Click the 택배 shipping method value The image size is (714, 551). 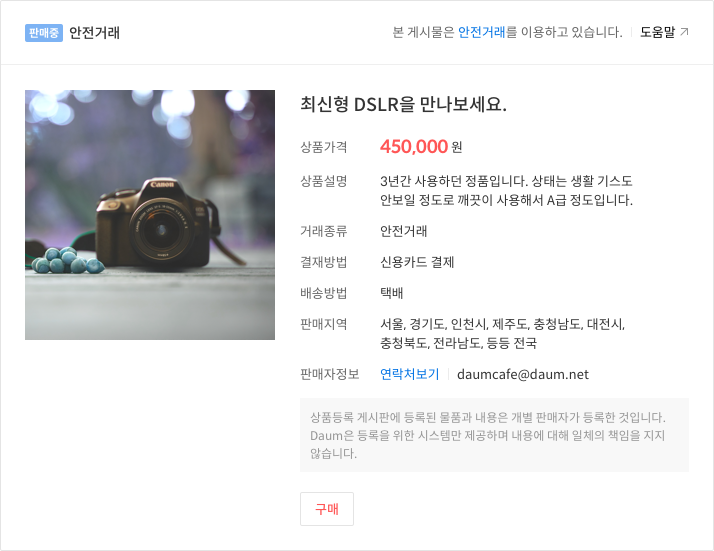(x=392, y=293)
